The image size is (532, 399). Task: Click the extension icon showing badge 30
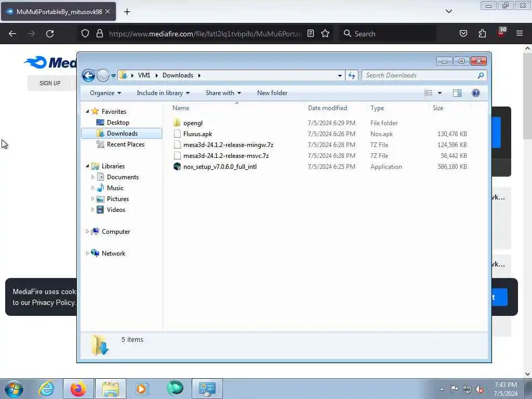tap(501, 33)
